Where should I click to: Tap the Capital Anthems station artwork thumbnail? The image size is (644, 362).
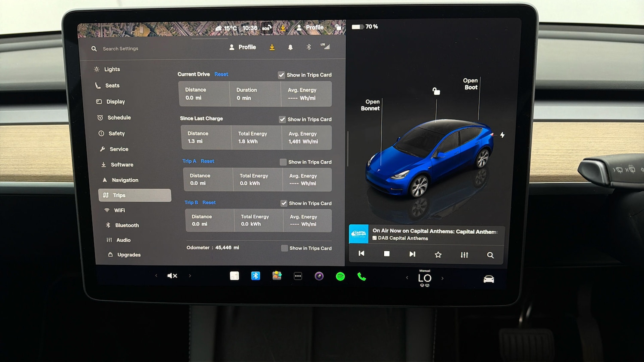point(359,234)
